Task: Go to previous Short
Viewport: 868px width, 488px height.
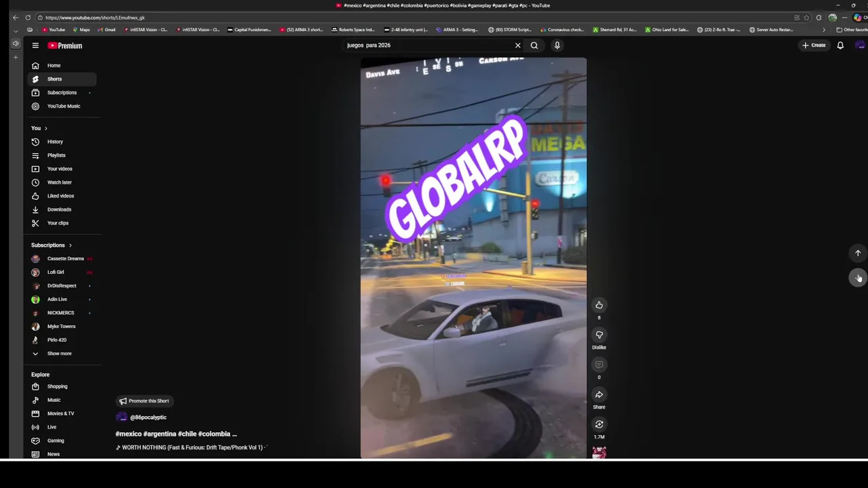Action: [858, 253]
